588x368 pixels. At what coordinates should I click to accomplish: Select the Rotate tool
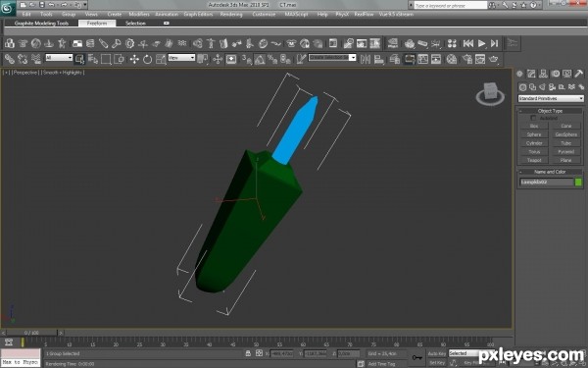[147, 59]
